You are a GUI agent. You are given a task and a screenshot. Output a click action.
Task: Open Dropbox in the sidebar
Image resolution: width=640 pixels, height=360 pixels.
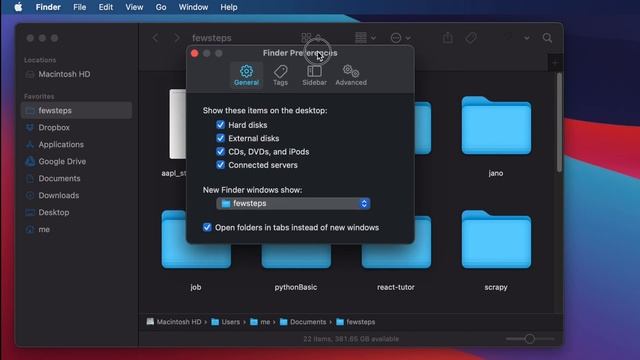point(76,128)
